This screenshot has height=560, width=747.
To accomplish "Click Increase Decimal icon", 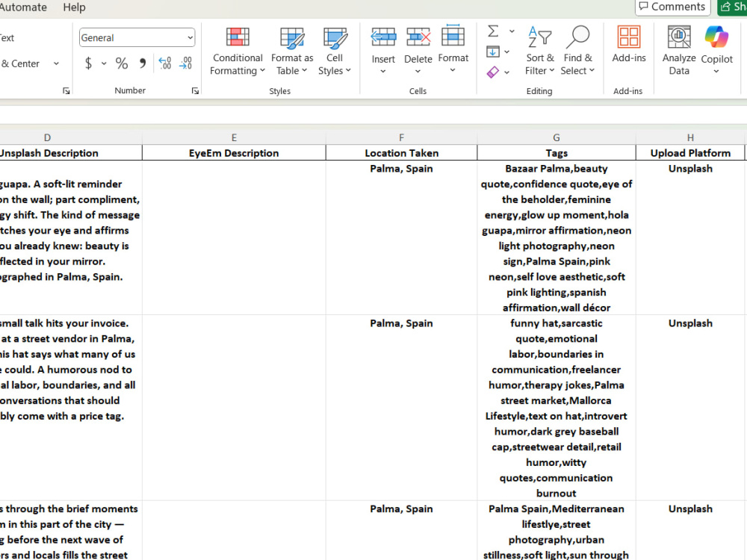I will pos(165,63).
